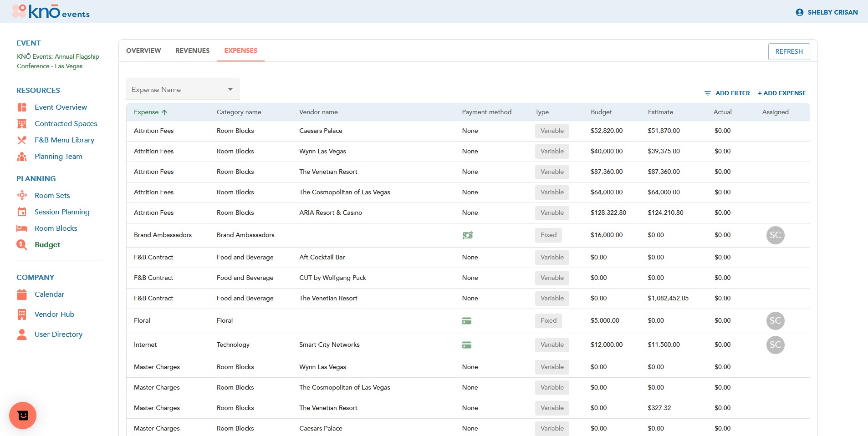Screen dimensions: 868x436
Task: Go to Room Sets page
Action: tap(52, 196)
